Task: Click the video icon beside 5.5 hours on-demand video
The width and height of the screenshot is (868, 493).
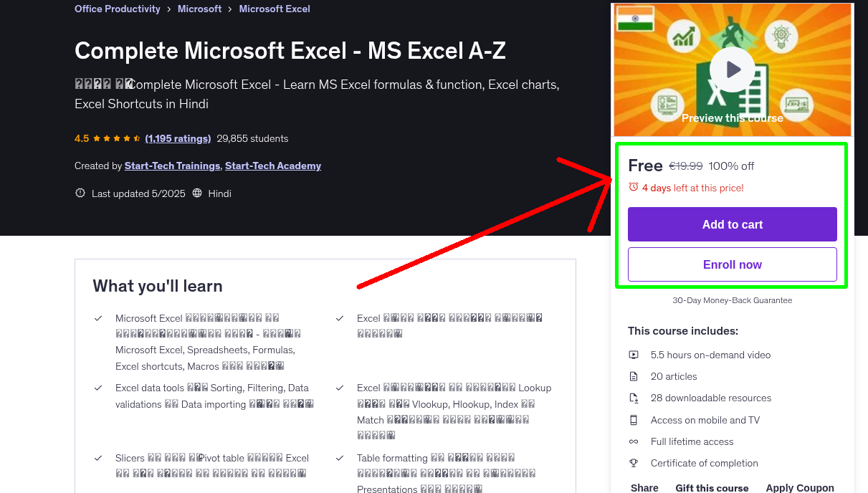Action: coord(634,355)
